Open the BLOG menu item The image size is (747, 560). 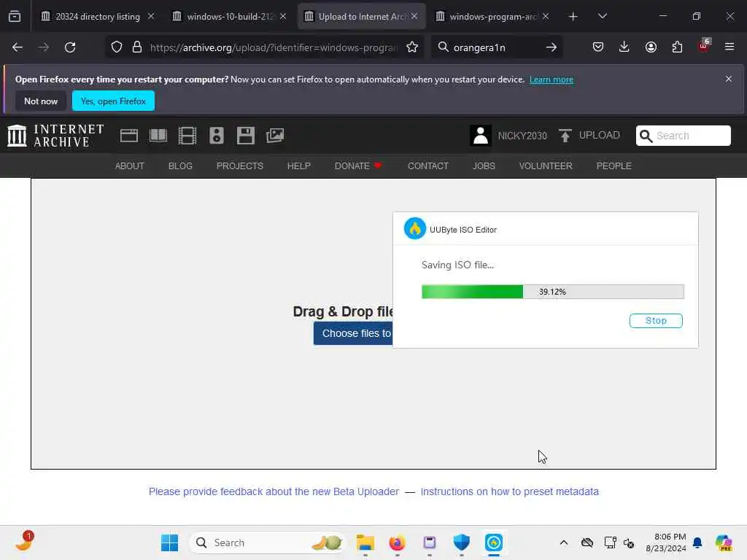click(180, 166)
